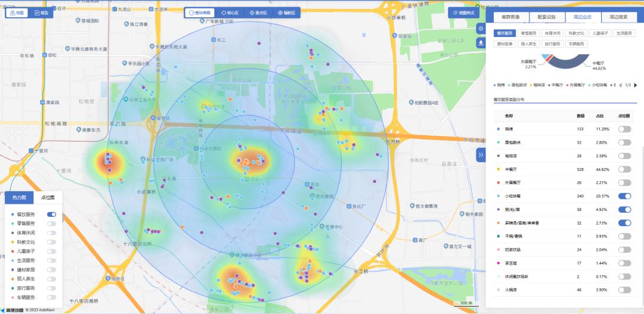Select the 旅行服务 category chip
Image resolution: width=644 pixels, height=314 pixels.
tap(552, 43)
